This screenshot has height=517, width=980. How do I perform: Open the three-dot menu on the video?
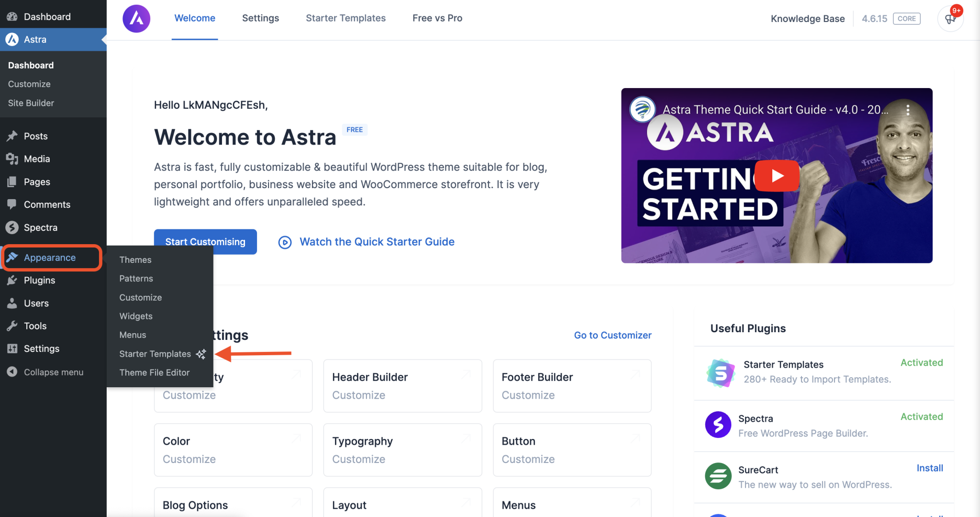[908, 109]
